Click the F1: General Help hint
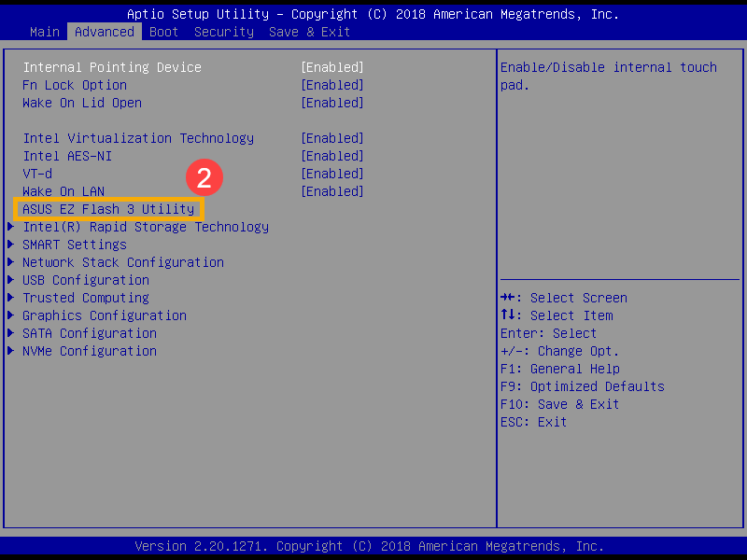This screenshot has height=560, width=747. (x=559, y=369)
